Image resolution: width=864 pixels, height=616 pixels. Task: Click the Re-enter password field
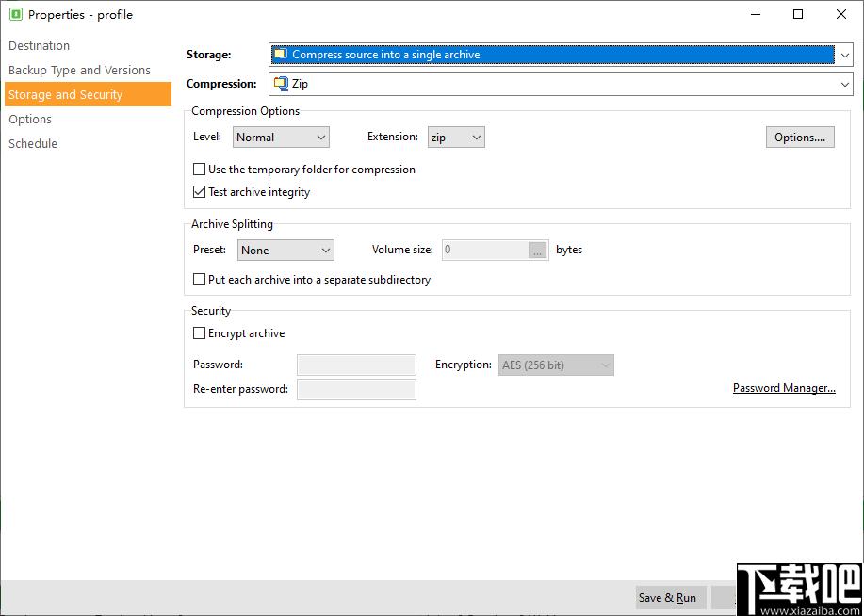(x=356, y=389)
